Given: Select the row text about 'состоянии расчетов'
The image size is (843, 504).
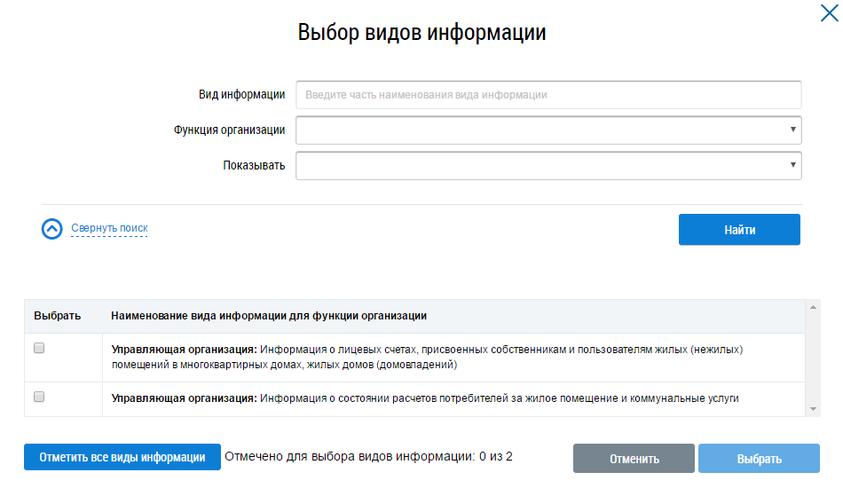Looking at the screenshot, I should (x=424, y=398).
